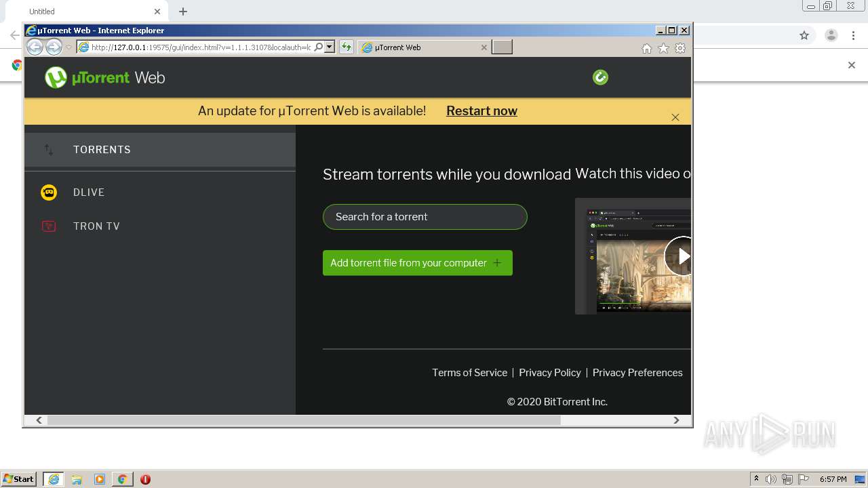Open IE Favorites star icon
868x488 pixels.
click(x=664, y=48)
